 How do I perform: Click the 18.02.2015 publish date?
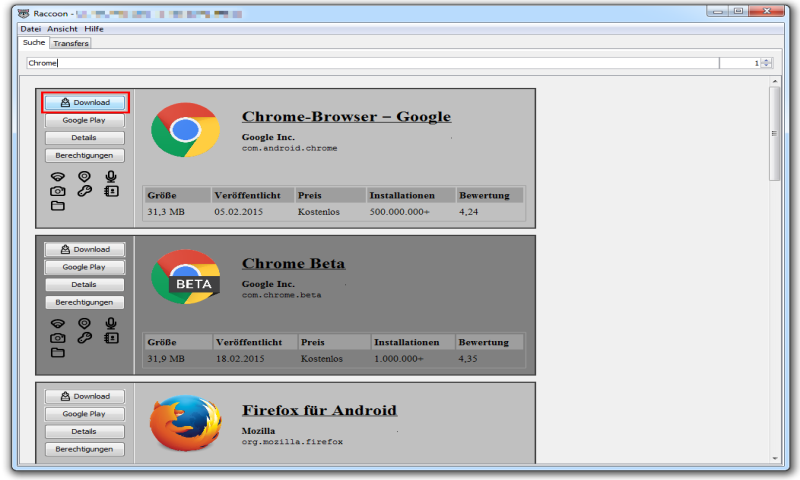[x=240, y=359]
